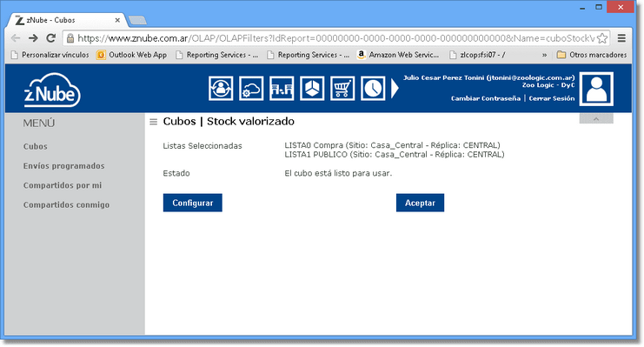This screenshot has width=644, height=347.
Task: Open the second Reporting Services bookmark
Action: coord(309,55)
